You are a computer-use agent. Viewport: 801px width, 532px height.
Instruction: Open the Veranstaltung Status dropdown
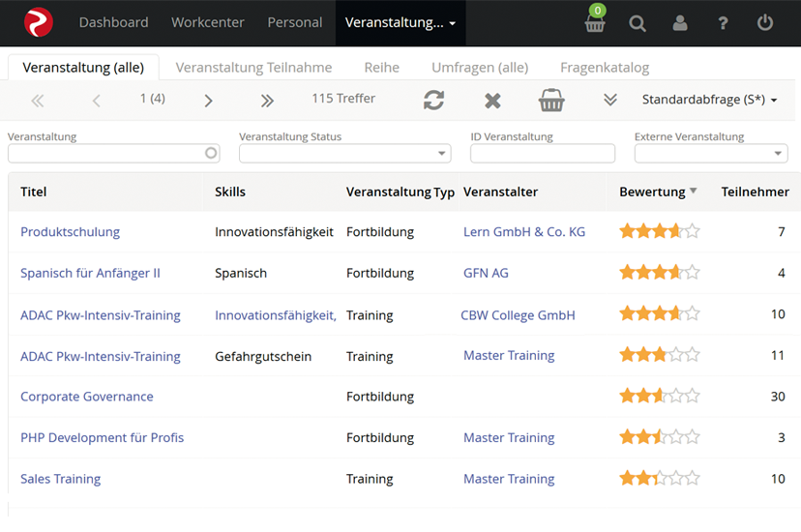click(x=344, y=154)
